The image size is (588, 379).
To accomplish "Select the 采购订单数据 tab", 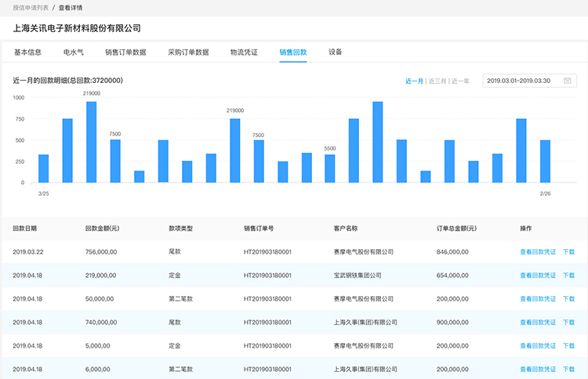I will coord(188,52).
